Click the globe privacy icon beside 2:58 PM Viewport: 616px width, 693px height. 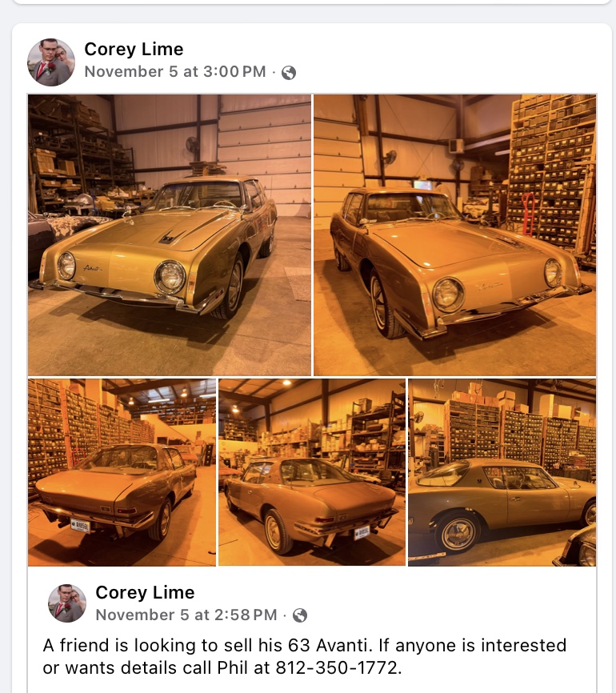300,615
